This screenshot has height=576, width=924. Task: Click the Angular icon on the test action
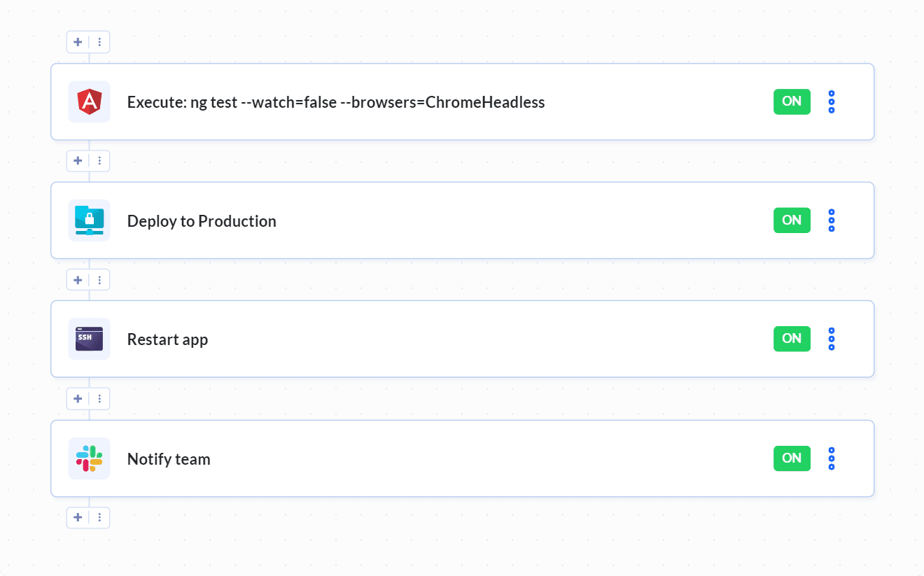coord(89,101)
